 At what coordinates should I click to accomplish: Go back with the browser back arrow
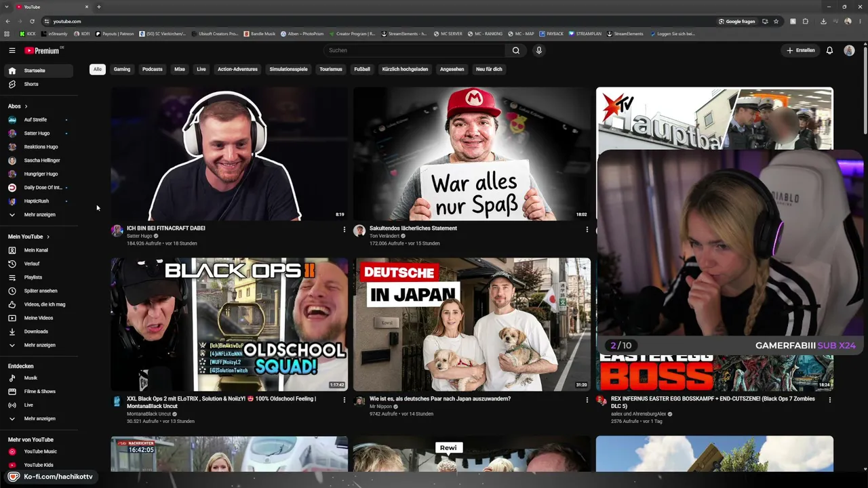click(8, 21)
